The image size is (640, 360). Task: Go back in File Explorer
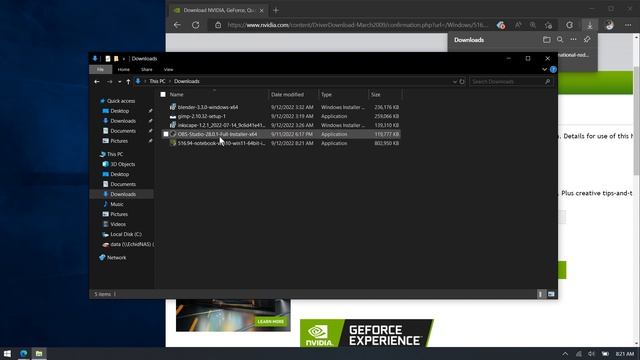(97, 82)
